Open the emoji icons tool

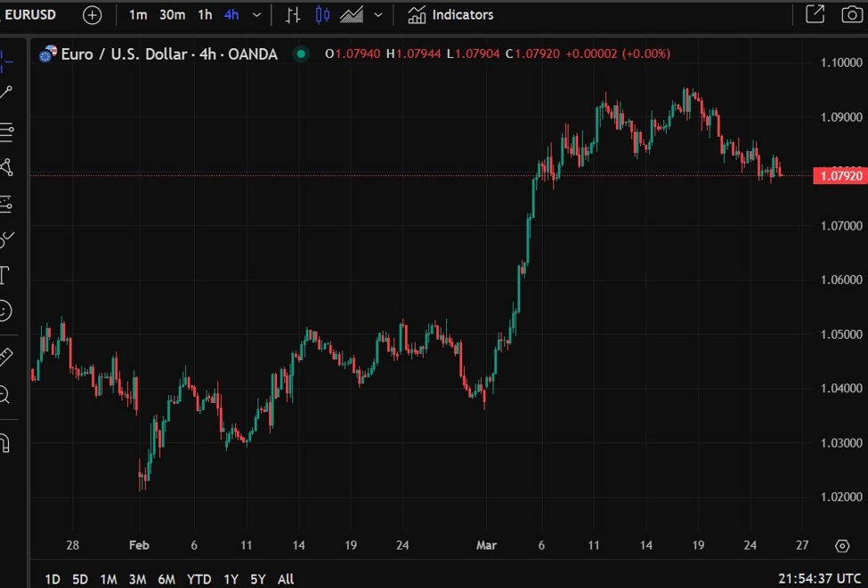(4, 310)
